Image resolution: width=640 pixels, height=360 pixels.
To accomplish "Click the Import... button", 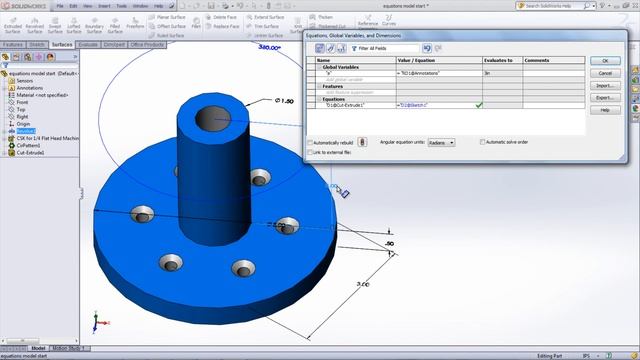I will (x=605, y=85).
